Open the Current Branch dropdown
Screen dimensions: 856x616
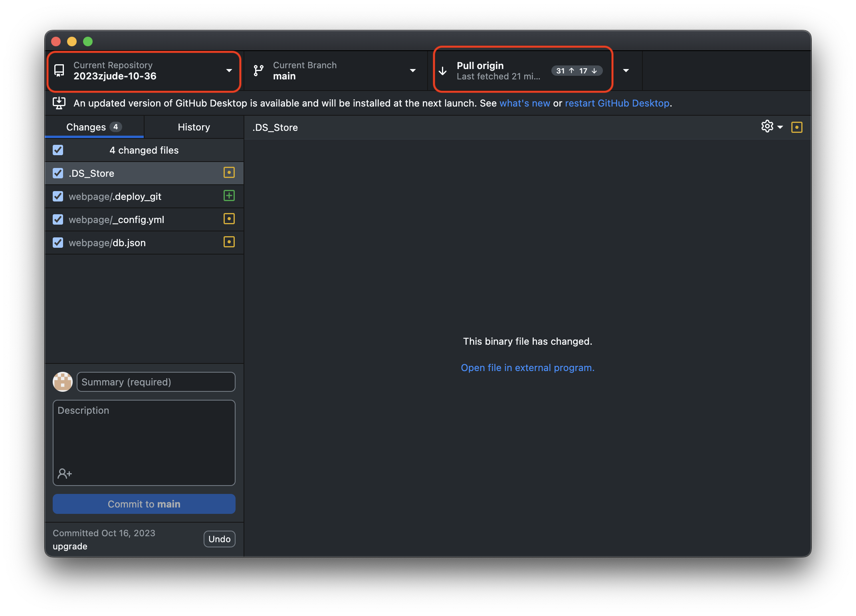(335, 71)
